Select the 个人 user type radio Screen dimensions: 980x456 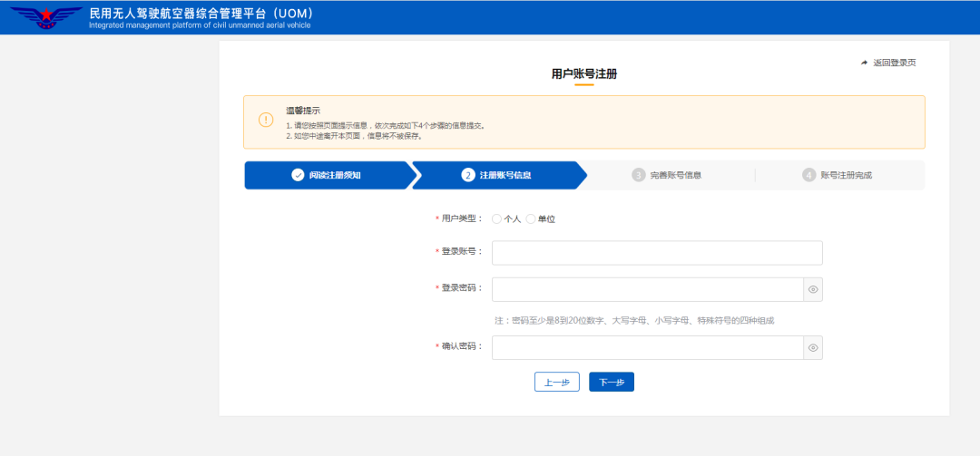497,218
